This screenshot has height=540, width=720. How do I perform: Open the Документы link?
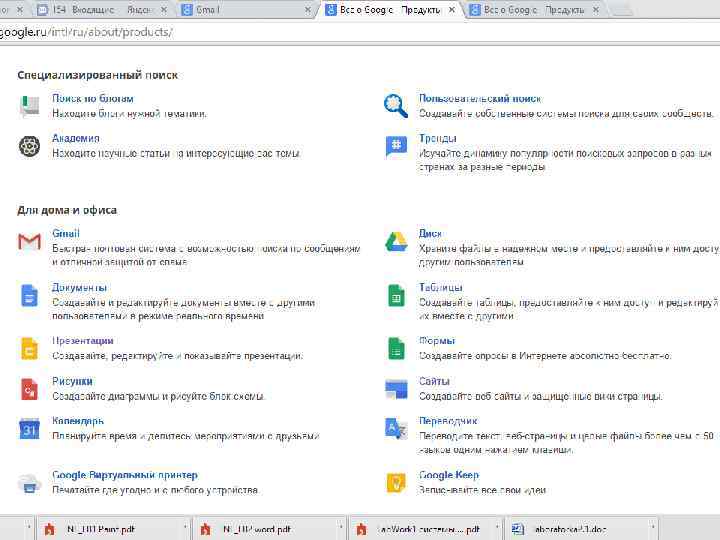pyautogui.click(x=79, y=287)
